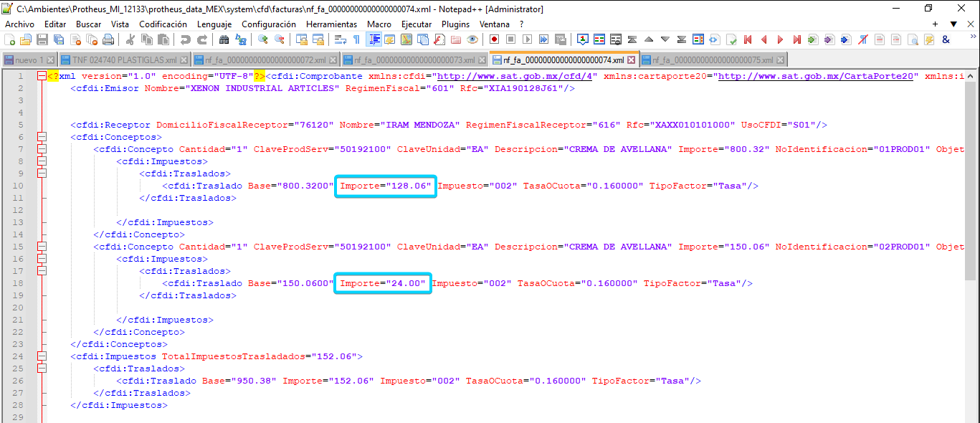
Task: Collapse second cfdi:Concepto fold at line 15
Action: (42, 246)
